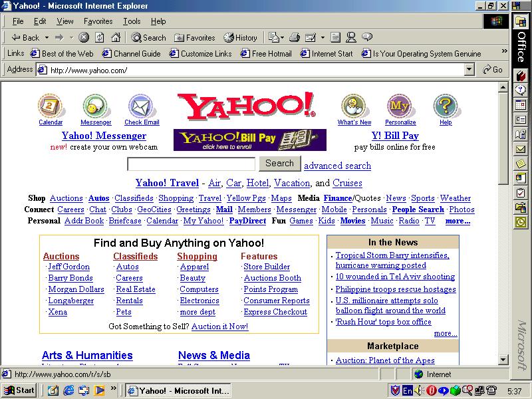Screen dimensions: 532x399
Task: Click the volume speaker tray icon
Action: (x=418, y=390)
